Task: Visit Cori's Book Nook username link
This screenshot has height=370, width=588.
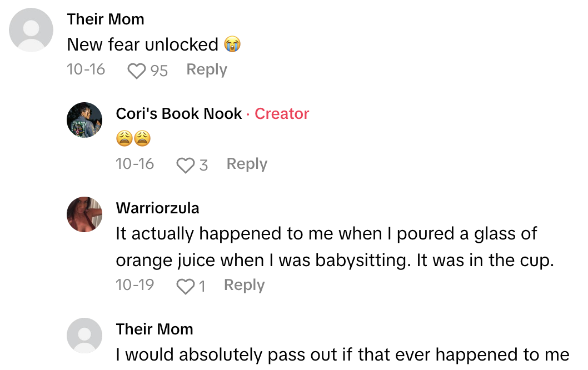Action: [x=179, y=114]
